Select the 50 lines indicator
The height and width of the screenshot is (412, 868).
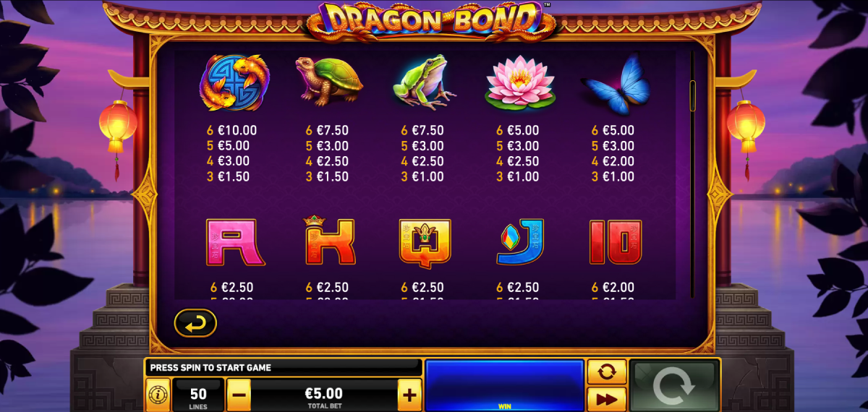pyautogui.click(x=197, y=396)
